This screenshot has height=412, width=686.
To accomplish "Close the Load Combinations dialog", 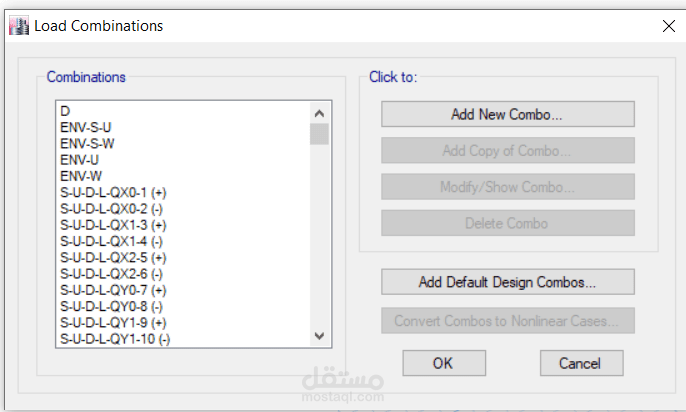I will tap(668, 27).
